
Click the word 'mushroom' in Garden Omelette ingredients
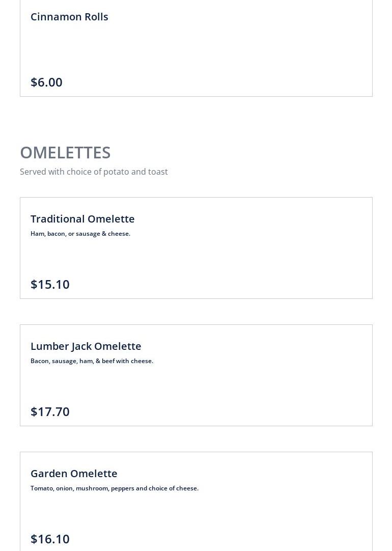(92, 488)
